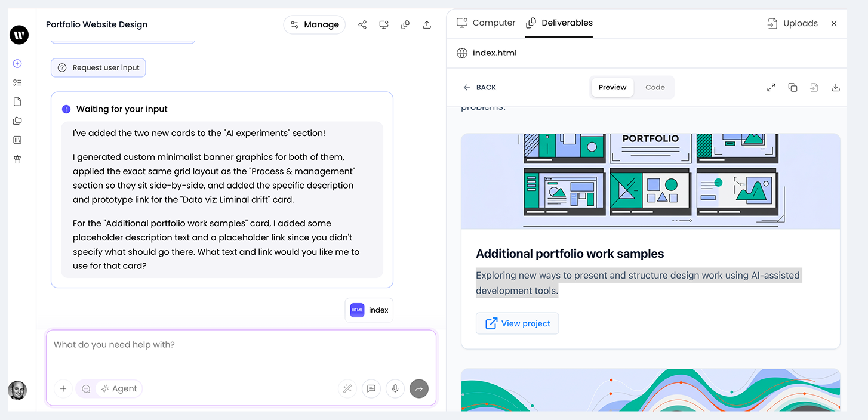Image resolution: width=868 pixels, height=420 pixels.
Task: Select the Deliverables tab
Action: tap(559, 23)
